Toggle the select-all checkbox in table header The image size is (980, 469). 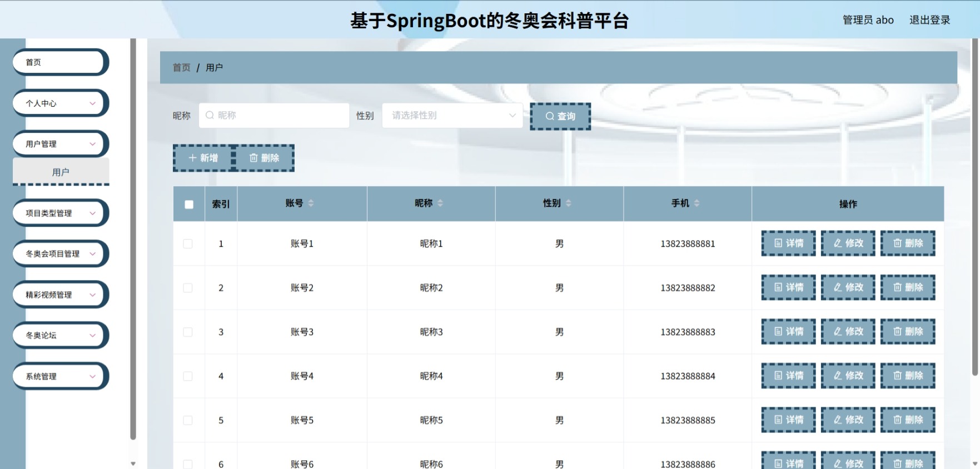189,204
